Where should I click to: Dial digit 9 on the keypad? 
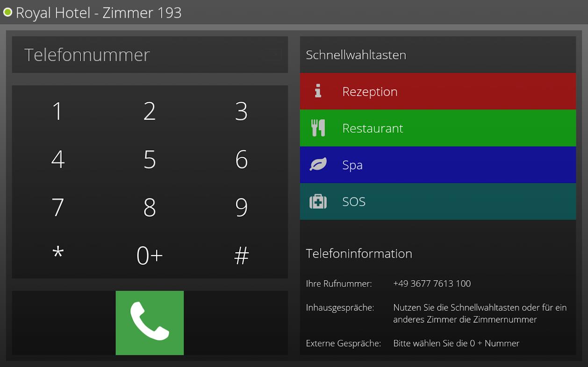tap(241, 207)
